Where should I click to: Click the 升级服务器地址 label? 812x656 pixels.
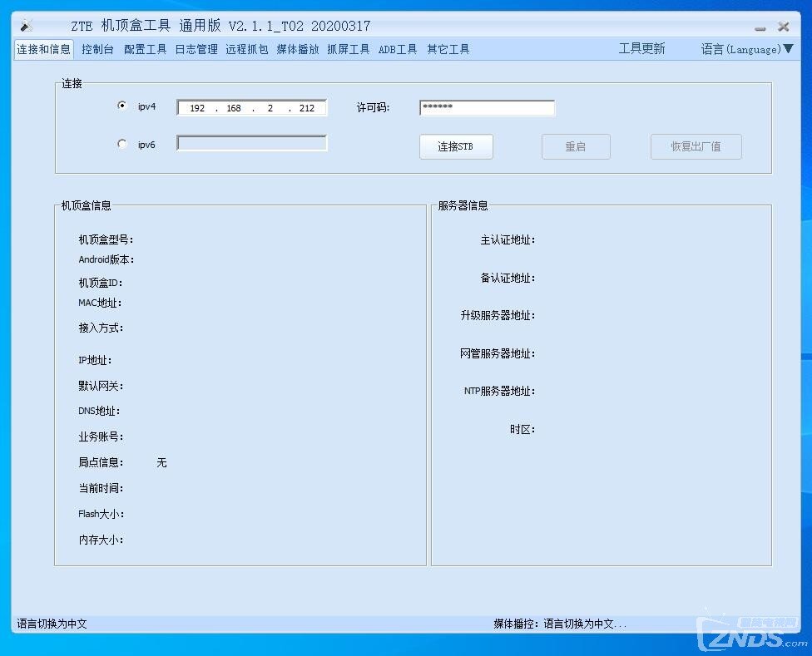[x=498, y=316]
